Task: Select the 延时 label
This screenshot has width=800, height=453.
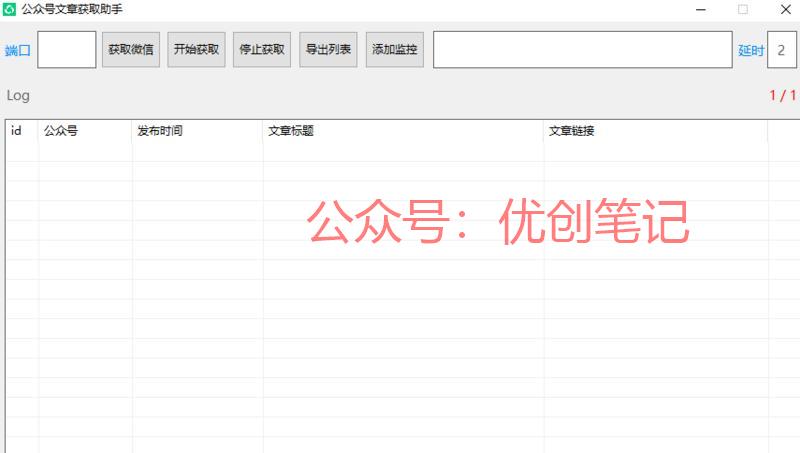Action: [751, 50]
